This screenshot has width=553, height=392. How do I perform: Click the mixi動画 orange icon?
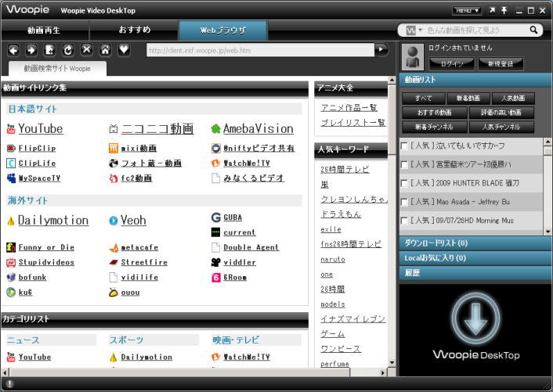coord(114,149)
